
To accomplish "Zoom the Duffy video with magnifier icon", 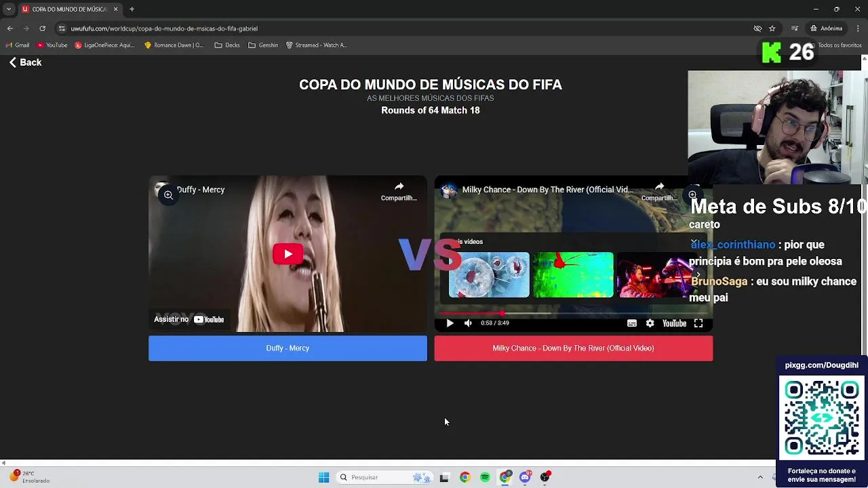I will [168, 195].
